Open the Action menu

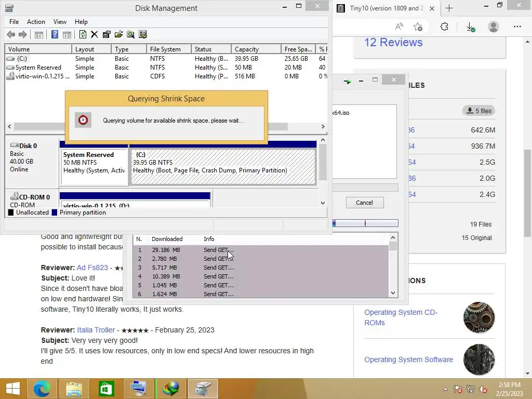[x=36, y=22]
